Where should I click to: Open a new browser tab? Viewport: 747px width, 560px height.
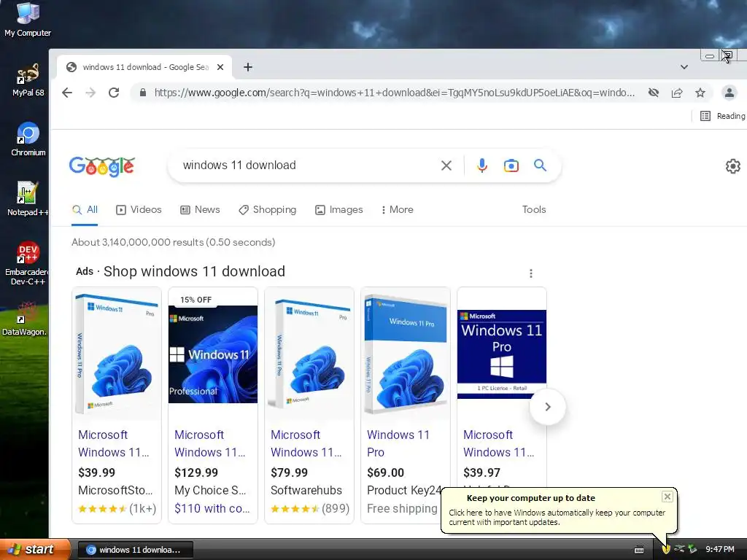click(x=248, y=67)
